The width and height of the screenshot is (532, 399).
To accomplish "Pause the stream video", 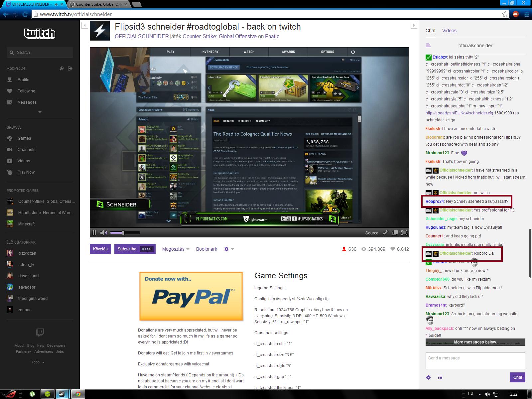I will [94, 233].
